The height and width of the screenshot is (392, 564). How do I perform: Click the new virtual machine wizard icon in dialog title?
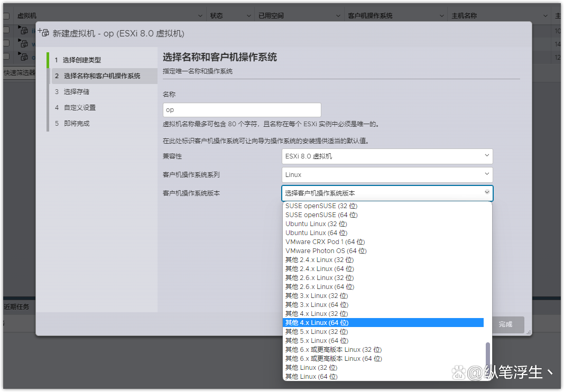44,32
